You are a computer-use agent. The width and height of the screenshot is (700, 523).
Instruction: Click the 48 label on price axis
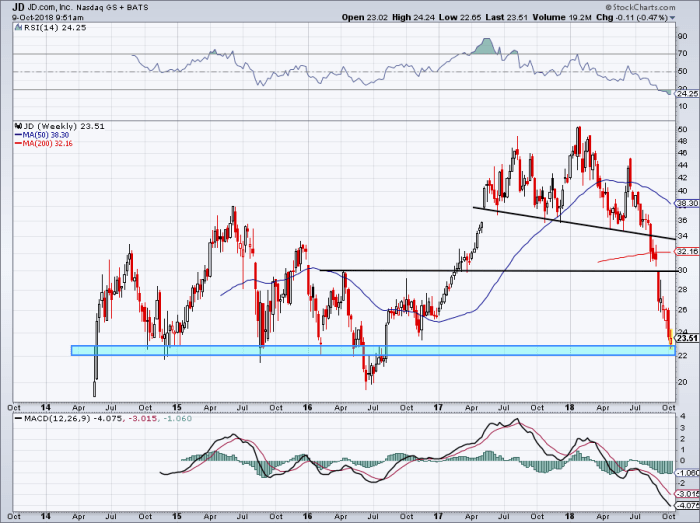pos(683,141)
